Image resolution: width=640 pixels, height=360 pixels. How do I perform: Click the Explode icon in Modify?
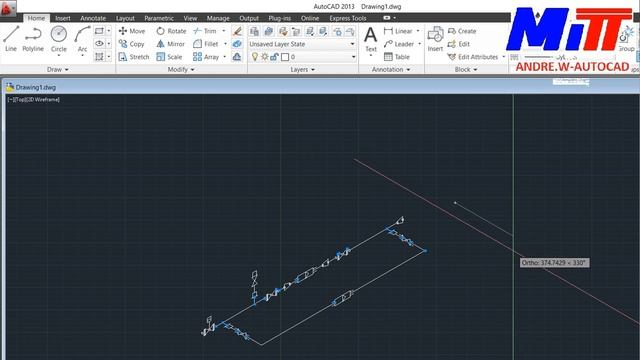coord(237,44)
